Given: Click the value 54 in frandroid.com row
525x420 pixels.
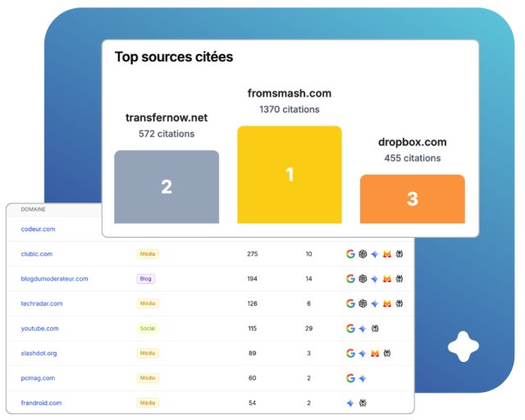Looking at the screenshot, I should pos(253,403).
